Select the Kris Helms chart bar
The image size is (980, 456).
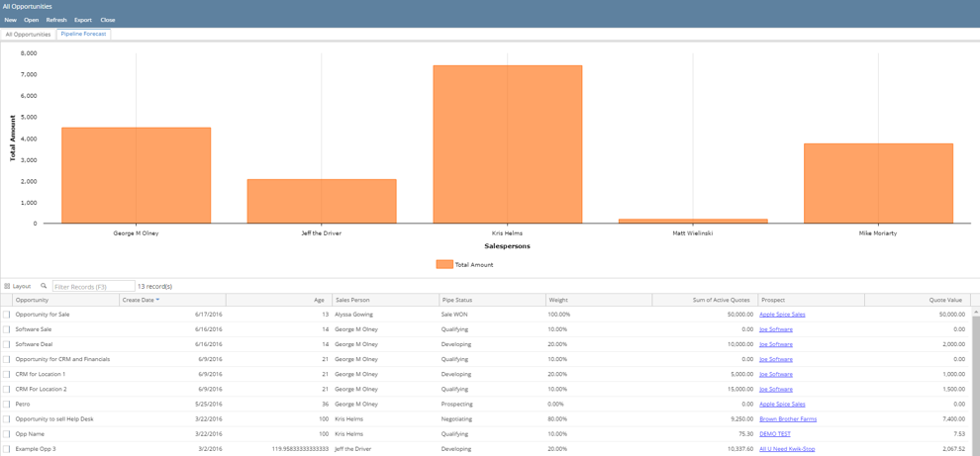point(508,144)
